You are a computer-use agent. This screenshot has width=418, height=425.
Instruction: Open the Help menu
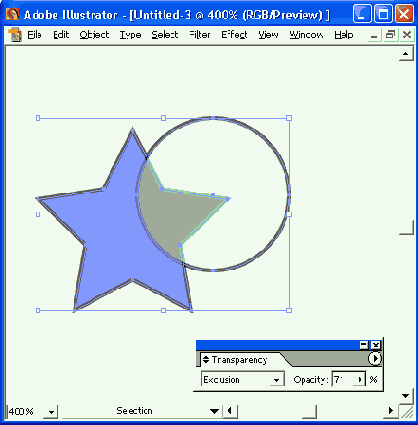[x=344, y=35]
